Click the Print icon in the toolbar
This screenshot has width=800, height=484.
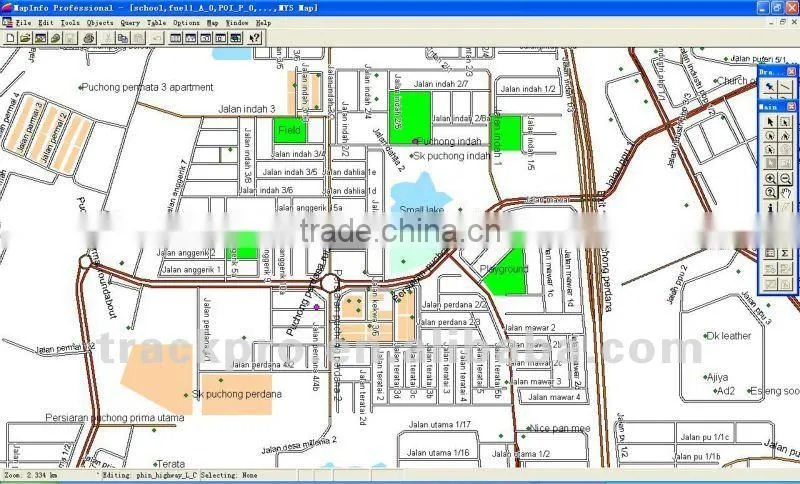90,38
